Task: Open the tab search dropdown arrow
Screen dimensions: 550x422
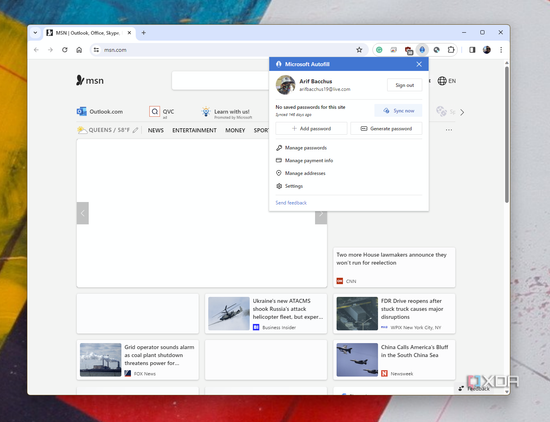Action: click(x=35, y=33)
